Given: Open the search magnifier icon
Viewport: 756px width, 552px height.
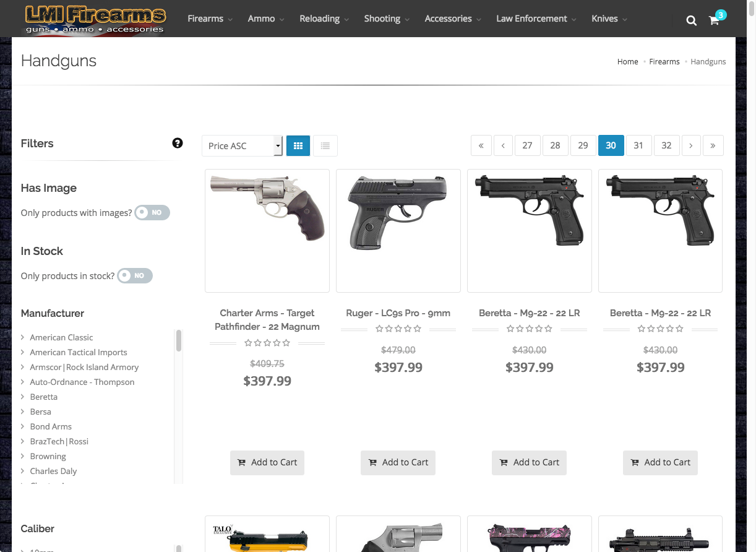Looking at the screenshot, I should pos(691,20).
